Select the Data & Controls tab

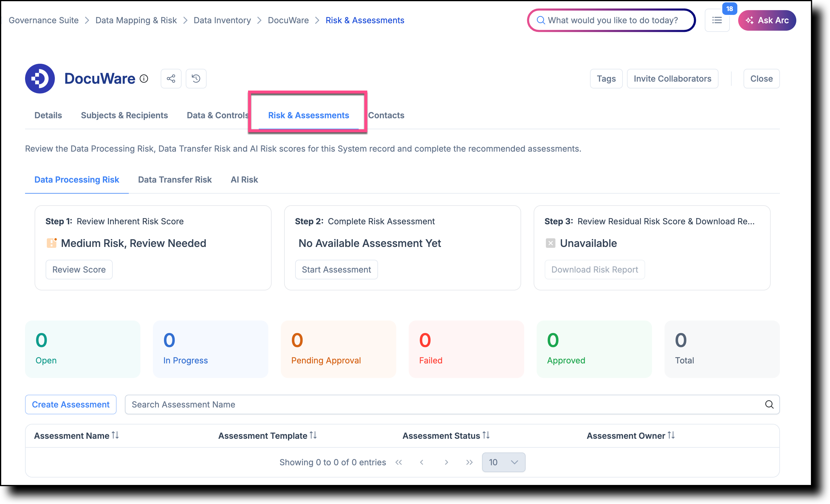point(218,115)
